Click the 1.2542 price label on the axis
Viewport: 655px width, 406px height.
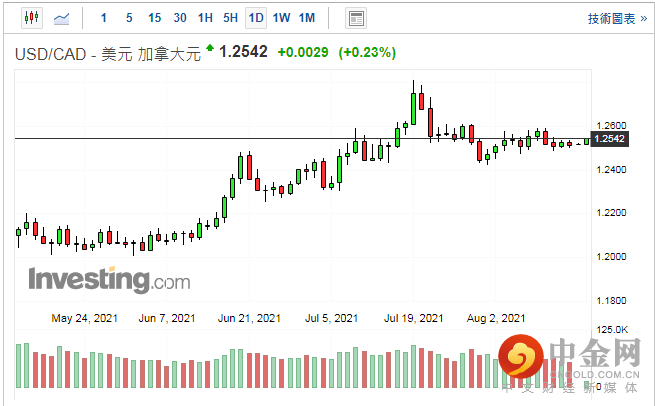(x=609, y=139)
